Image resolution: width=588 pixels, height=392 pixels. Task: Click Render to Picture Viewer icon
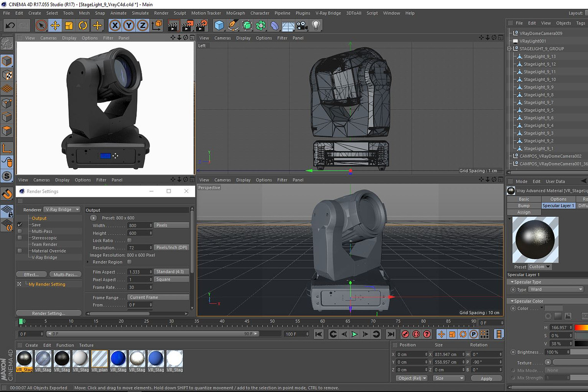click(x=188, y=25)
